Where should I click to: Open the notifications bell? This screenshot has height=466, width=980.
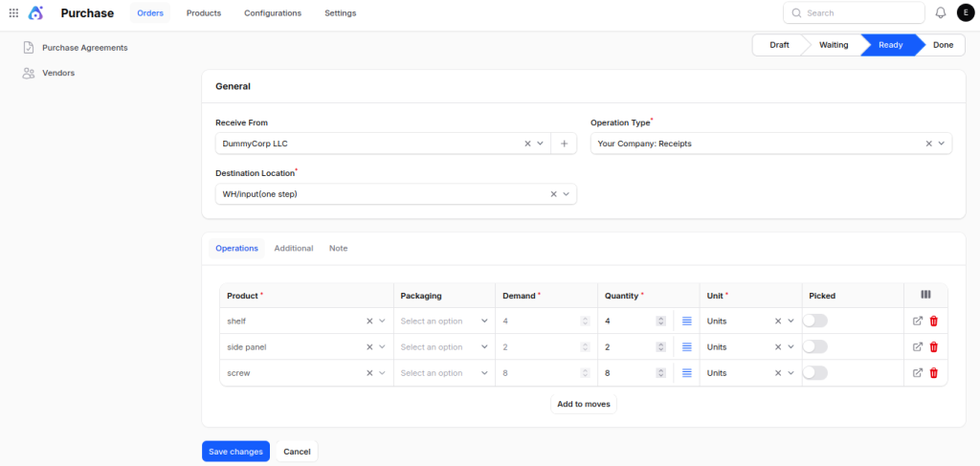pos(941,12)
